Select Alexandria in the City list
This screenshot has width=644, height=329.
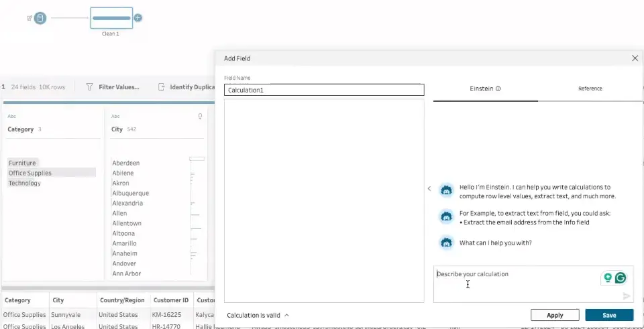(127, 203)
